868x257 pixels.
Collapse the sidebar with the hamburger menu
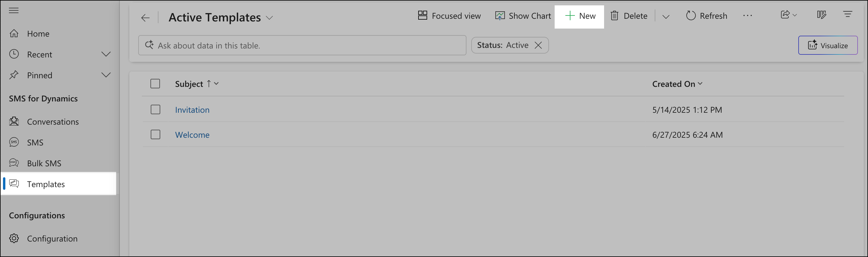[14, 10]
